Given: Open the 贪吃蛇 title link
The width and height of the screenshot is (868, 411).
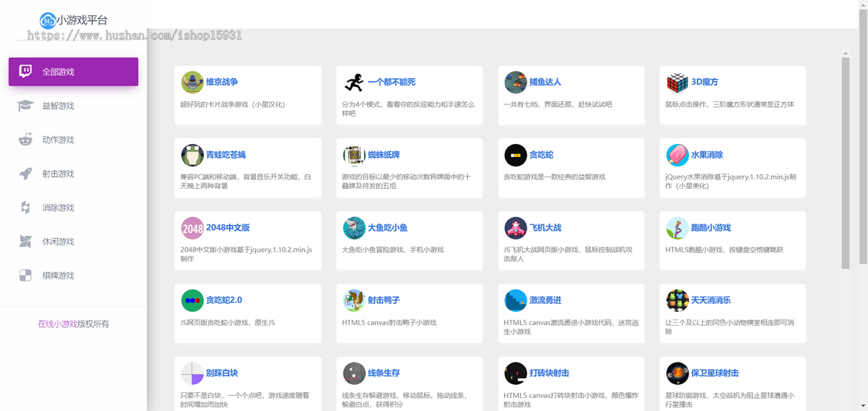Looking at the screenshot, I should coord(541,155).
